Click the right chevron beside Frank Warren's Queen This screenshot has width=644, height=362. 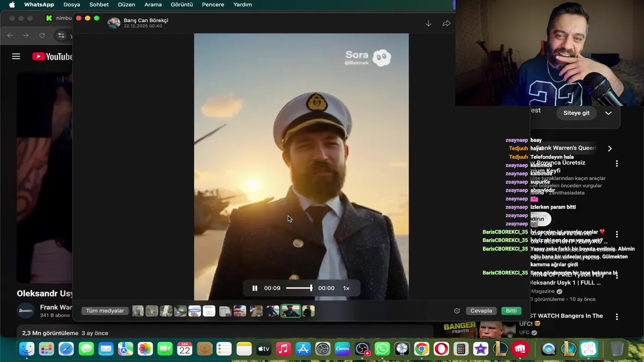coord(609,148)
